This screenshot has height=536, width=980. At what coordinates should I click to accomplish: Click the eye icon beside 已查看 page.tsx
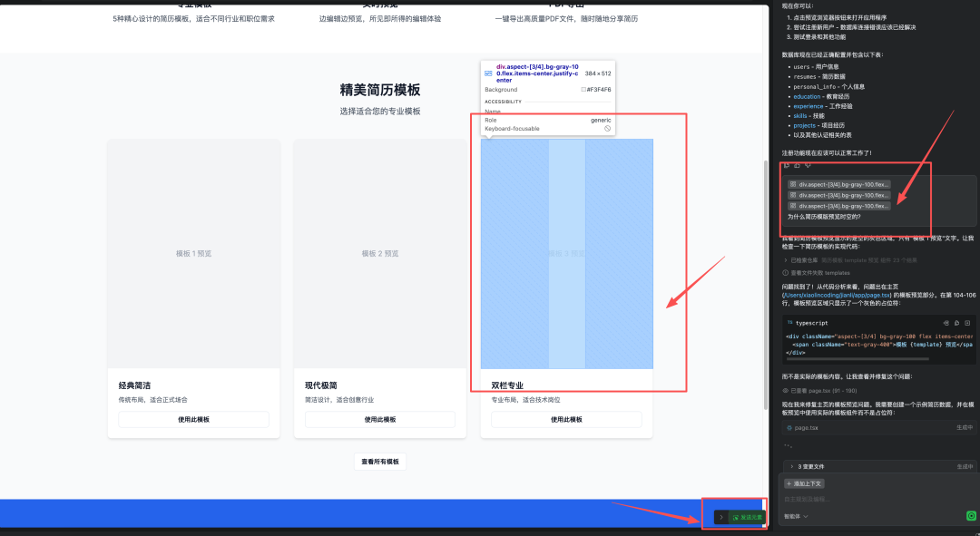point(785,391)
